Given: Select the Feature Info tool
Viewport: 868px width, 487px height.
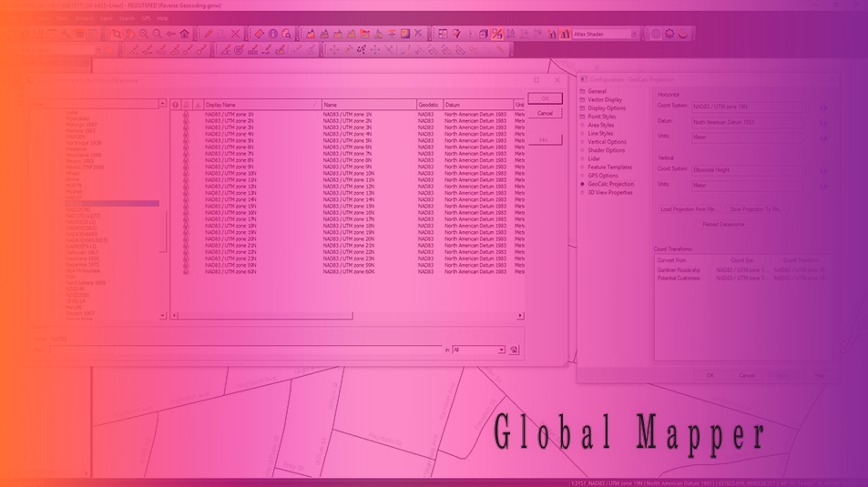Looking at the screenshot, I should 273,34.
